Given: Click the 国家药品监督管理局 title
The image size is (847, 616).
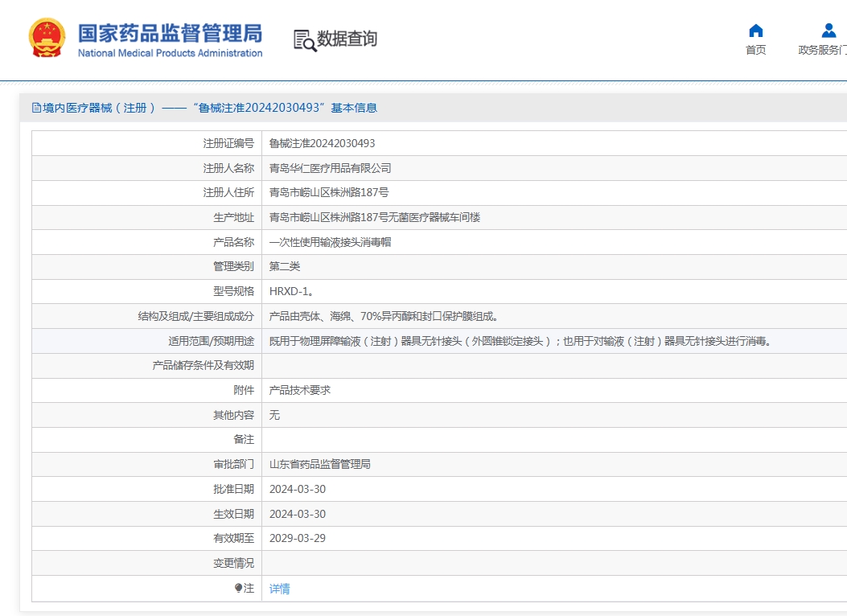Looking at the screenshot, I should 171,33.
